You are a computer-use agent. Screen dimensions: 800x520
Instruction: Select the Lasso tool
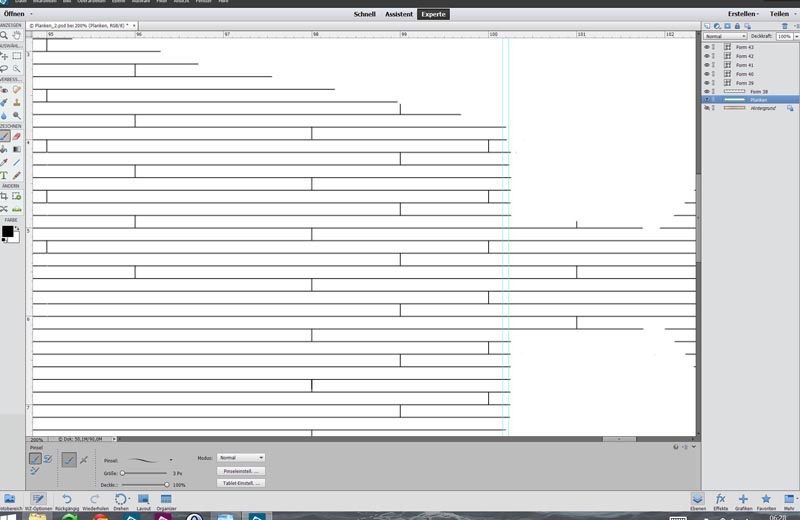coord(4,68)
